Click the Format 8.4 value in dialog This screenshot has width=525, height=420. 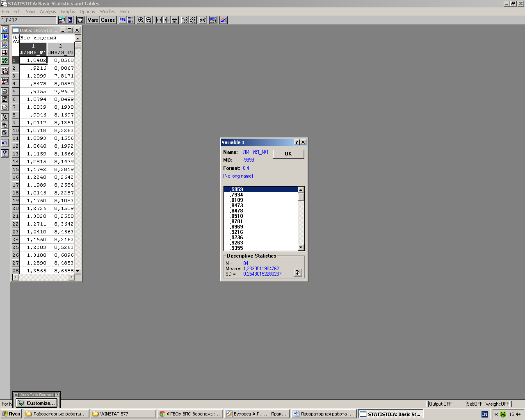[246, 168]
